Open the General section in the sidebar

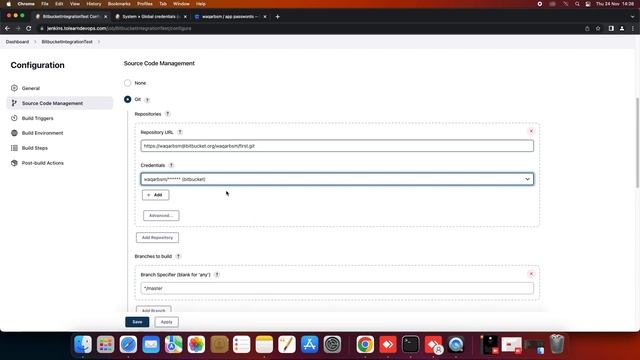31,88
